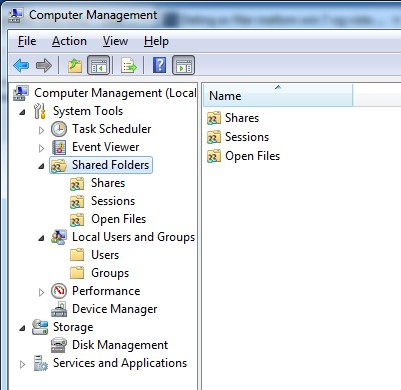The width and height of the screenshot is (401, 390).
Task: Open the Help menu
Action: coord(156,41)
